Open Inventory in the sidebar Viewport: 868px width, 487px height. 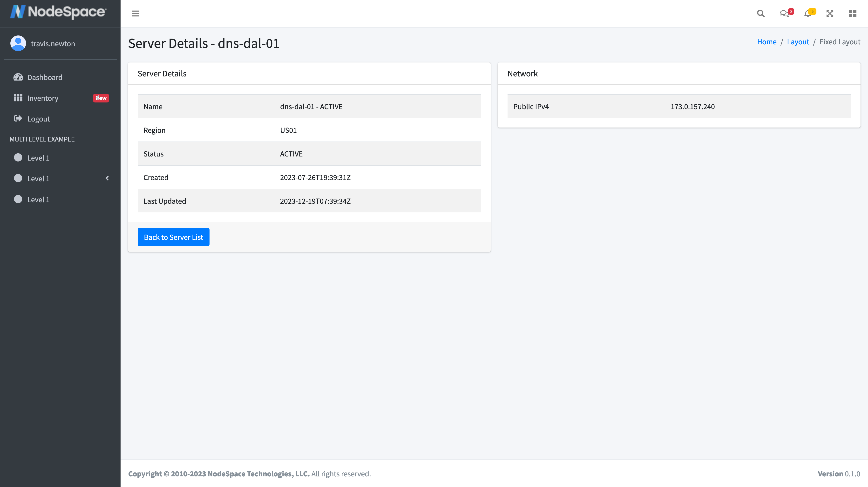(x=60, y=98)
